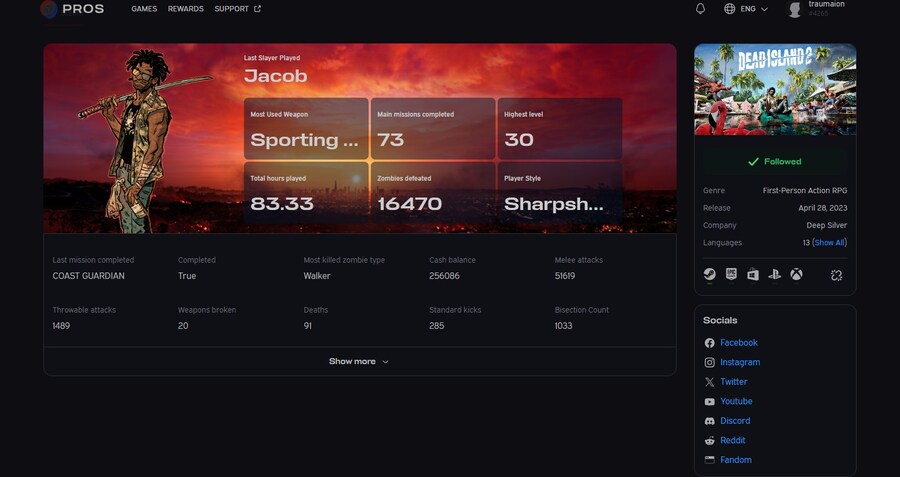Viewport: 900px width, 477px height.
Task: Click the Deaths value 91
Action: [308, 326]
